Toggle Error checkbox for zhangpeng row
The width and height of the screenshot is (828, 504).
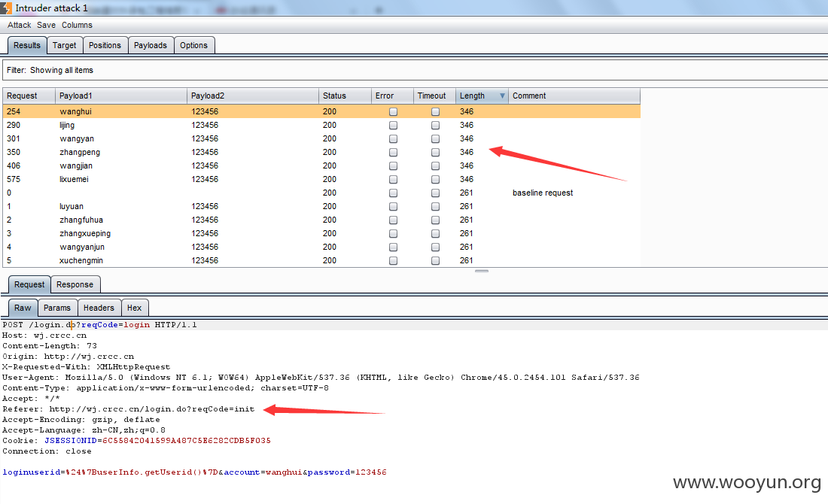(393, 153)
